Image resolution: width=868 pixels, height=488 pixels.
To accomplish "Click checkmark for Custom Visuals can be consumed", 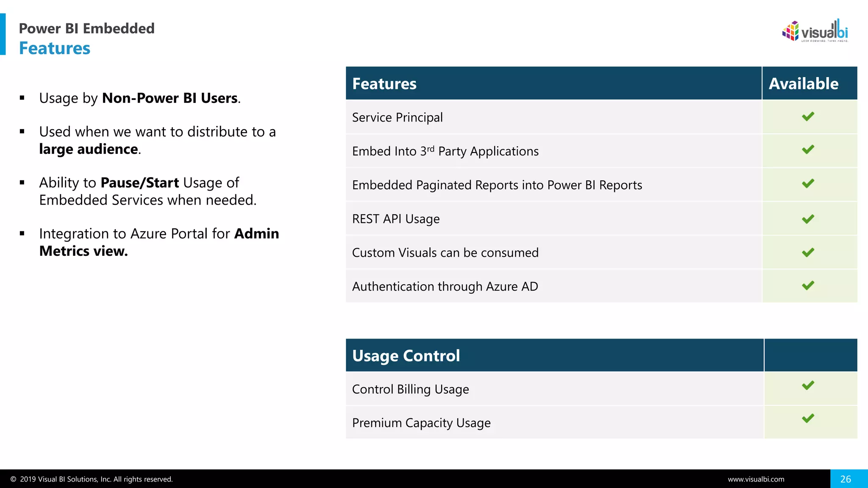I will tap(808, 252).
